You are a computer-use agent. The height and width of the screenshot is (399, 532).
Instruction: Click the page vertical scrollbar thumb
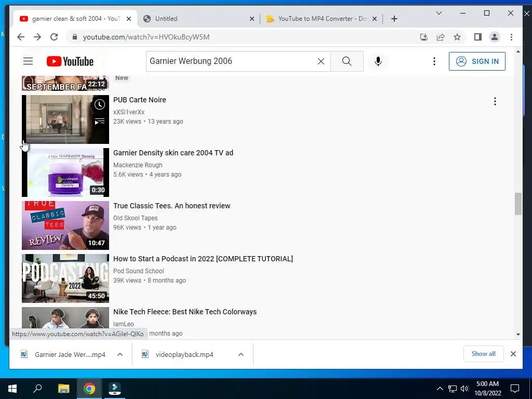tap(518, 204)
